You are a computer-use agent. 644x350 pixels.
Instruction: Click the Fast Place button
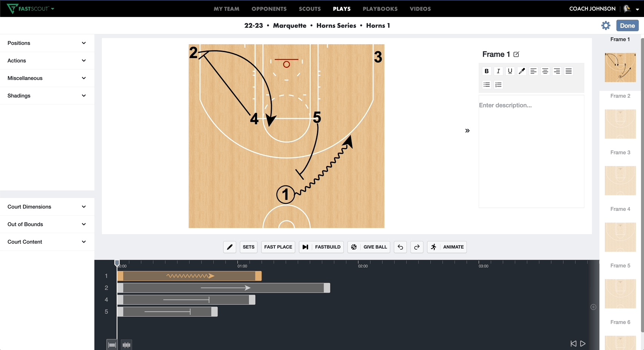point(278,247)
